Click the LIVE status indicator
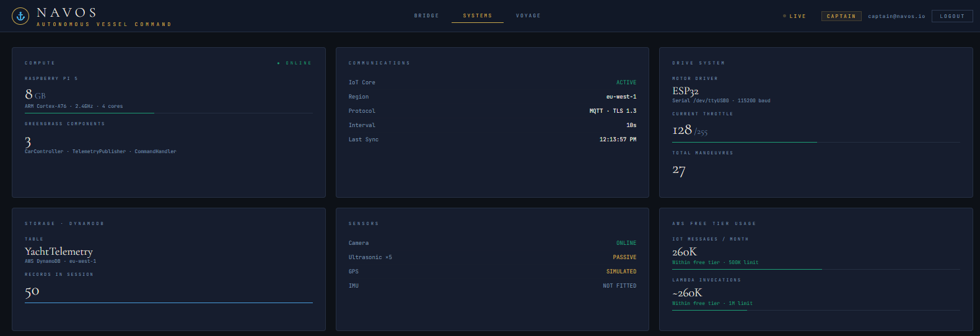This screenshot has width=980, height=336. click(795, 17)
